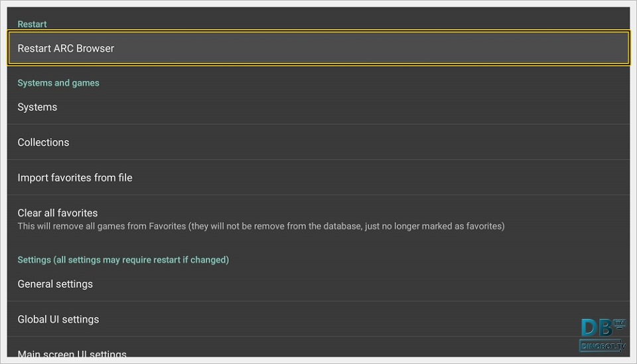Open General settings

point(318,284)
